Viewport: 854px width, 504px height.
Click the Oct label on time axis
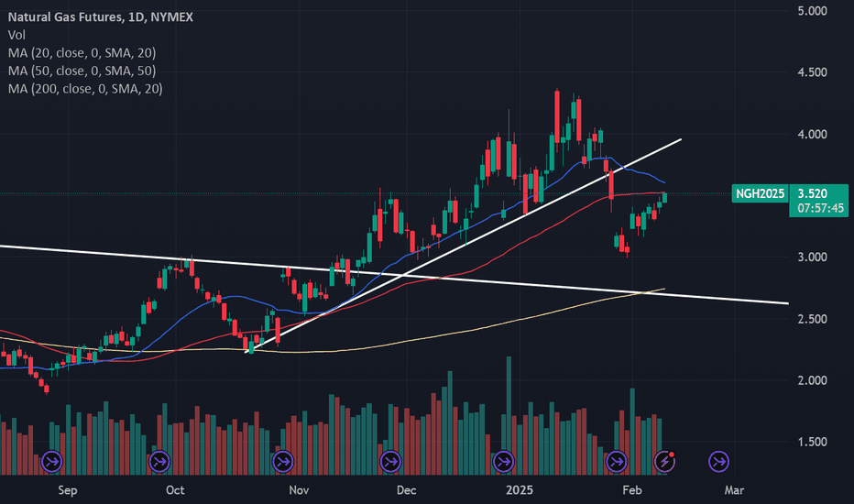pyautogui.click(x=175, y=490)
